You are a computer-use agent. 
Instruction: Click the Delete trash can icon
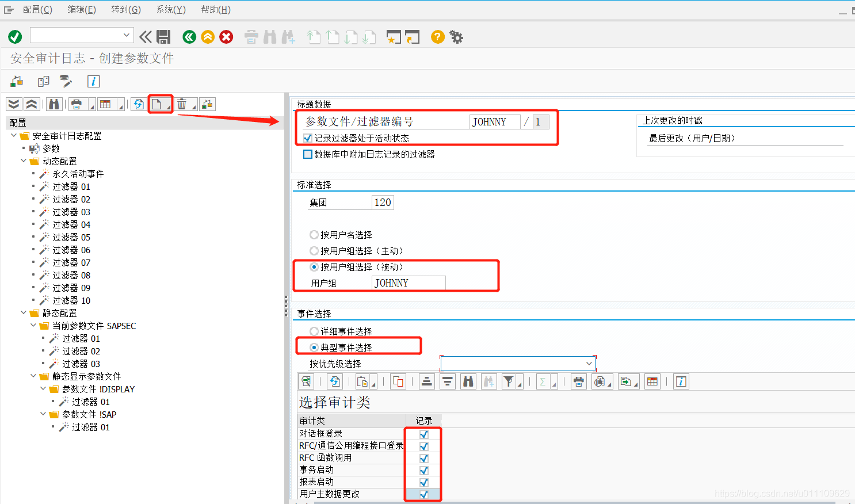click(182, 104)
